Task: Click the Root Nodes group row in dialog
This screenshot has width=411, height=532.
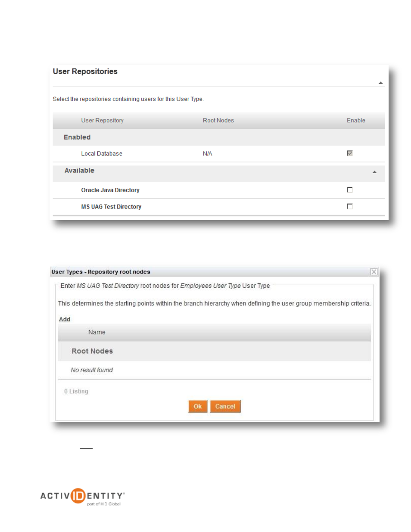Action: coord(214,351)
